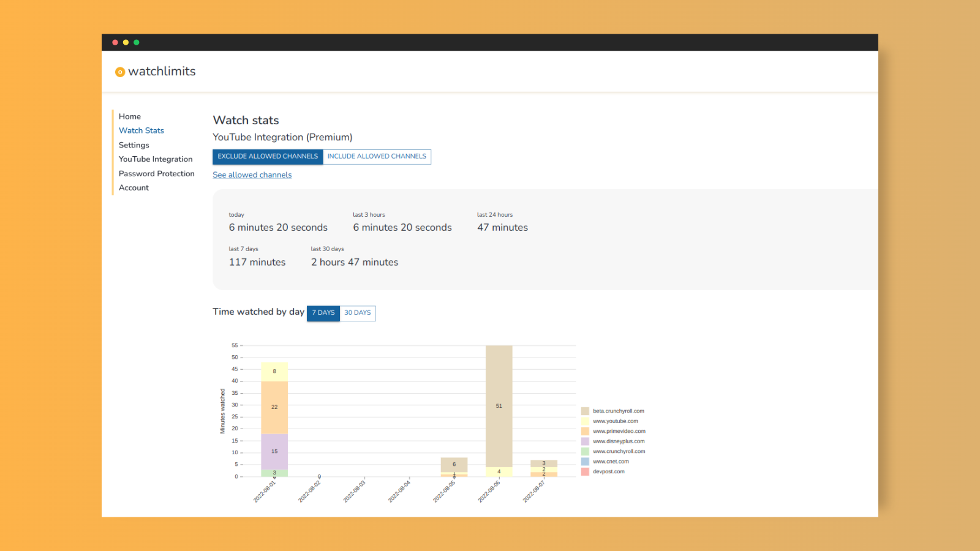Open Password Protection page
Image resolution: width=980 pixels, height=551 pixels.
pos(157,174)
